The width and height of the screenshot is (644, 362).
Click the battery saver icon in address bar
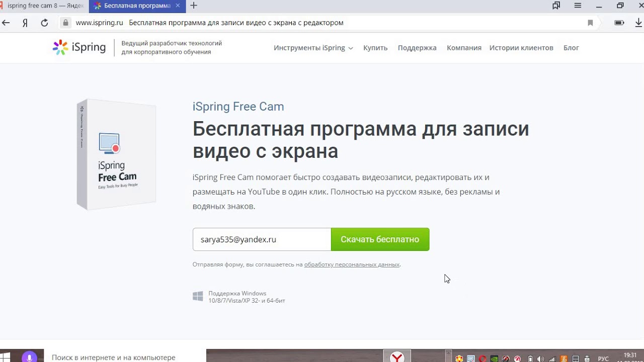tap(619, 23)
